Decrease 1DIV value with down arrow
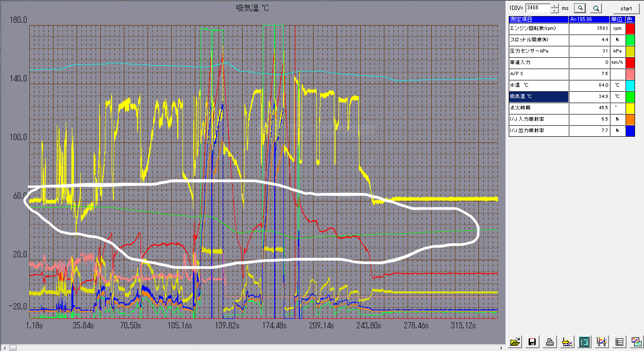 pyautogui.click(x=554, y=10)
